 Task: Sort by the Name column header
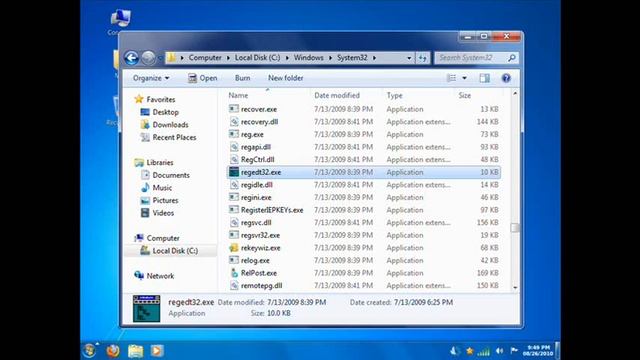click(x=238, y=96)
